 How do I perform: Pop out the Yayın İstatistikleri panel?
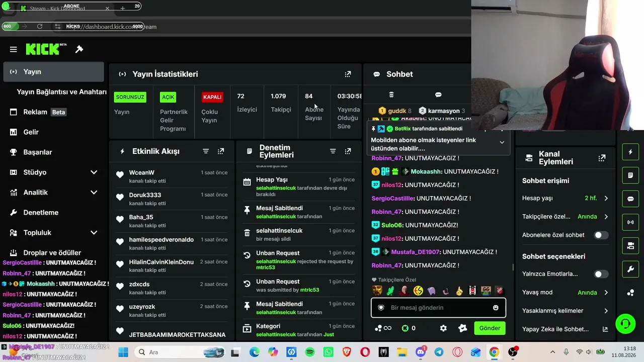(x=348, y=74)
